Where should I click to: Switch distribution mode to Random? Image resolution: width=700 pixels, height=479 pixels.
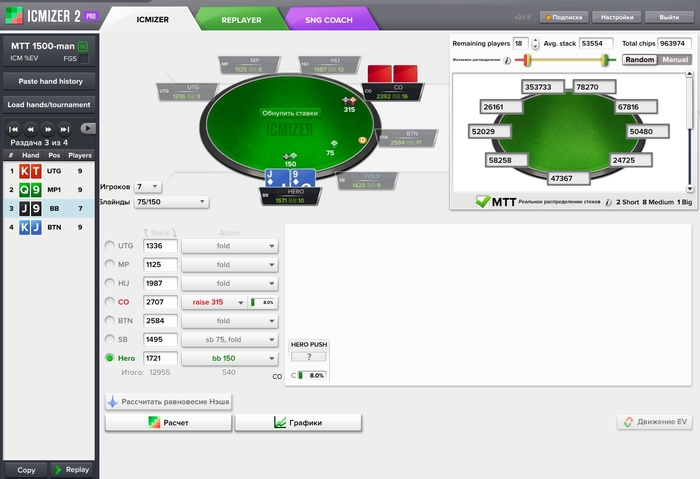click(640, 59)
